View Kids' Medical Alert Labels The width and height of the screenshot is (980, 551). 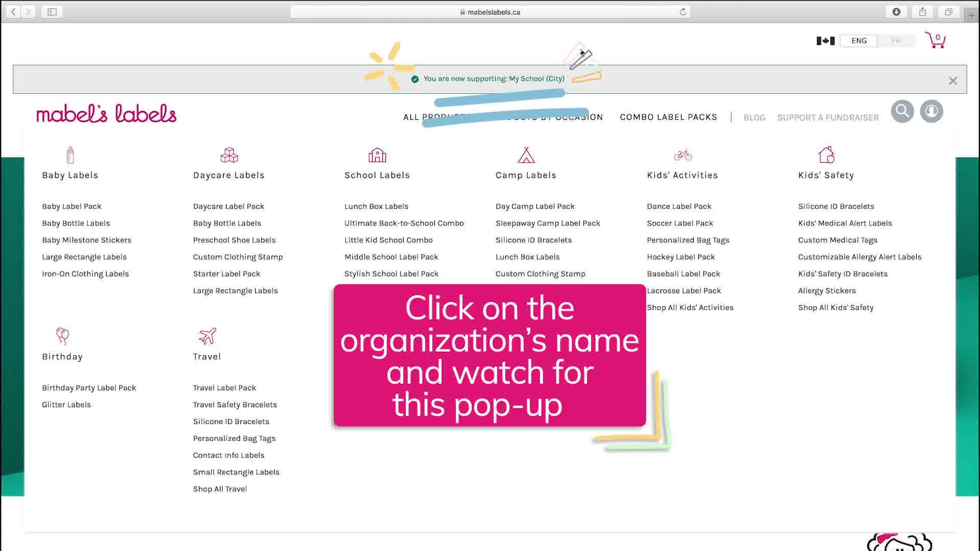(x=845, y=223)
